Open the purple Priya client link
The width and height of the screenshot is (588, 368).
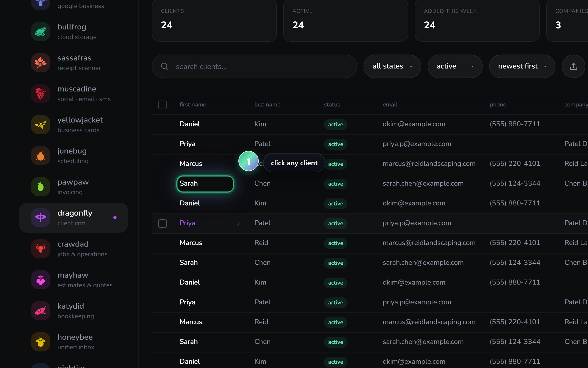click(x=187, y=223)
